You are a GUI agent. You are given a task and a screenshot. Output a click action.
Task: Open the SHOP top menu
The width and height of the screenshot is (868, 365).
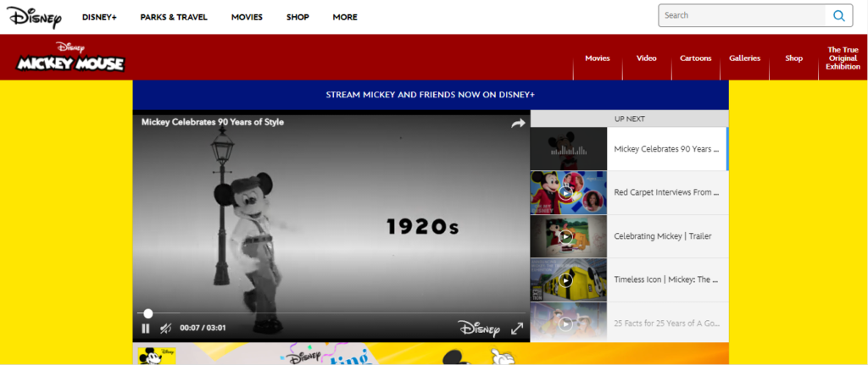tap(298, 17)
